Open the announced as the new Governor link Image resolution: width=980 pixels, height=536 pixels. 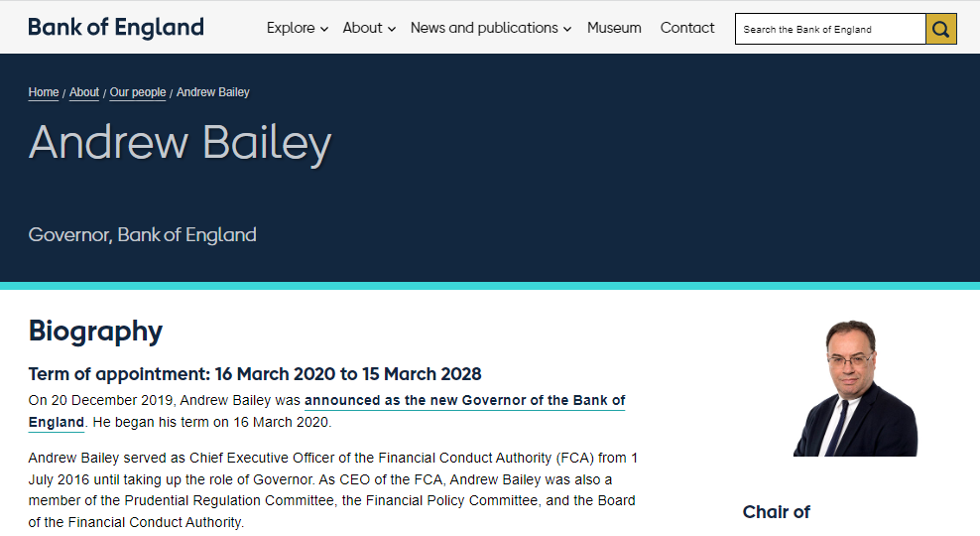coord(464,401)
